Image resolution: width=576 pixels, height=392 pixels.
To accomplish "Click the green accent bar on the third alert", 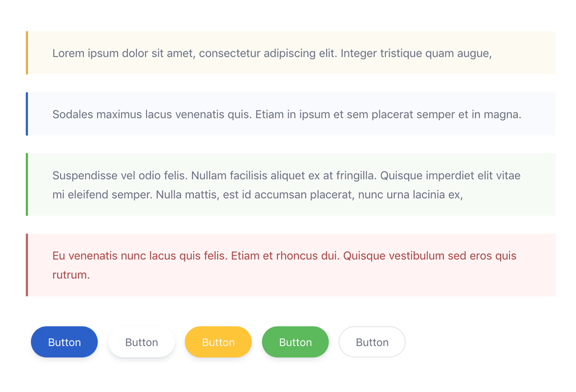I will (x=26, y=184).
